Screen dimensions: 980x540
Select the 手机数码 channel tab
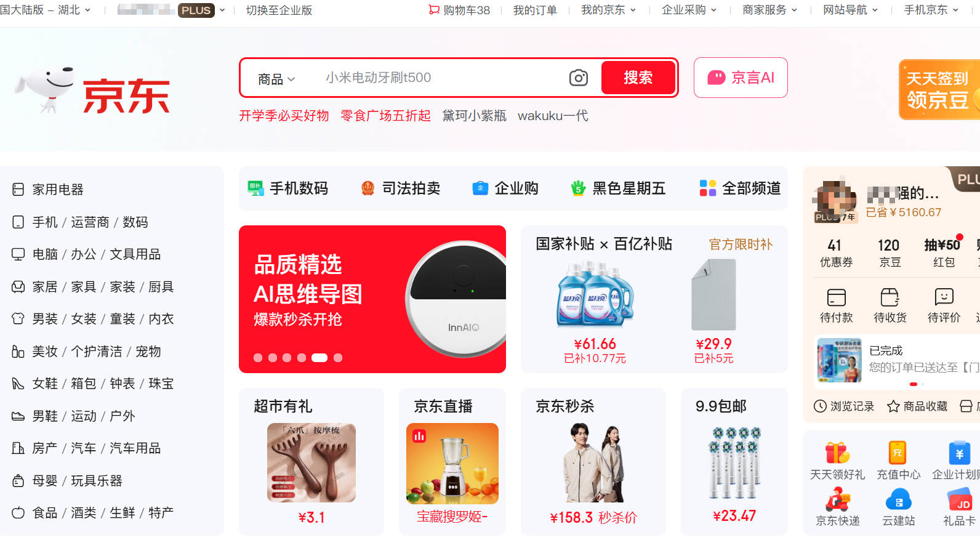point(288,188)
